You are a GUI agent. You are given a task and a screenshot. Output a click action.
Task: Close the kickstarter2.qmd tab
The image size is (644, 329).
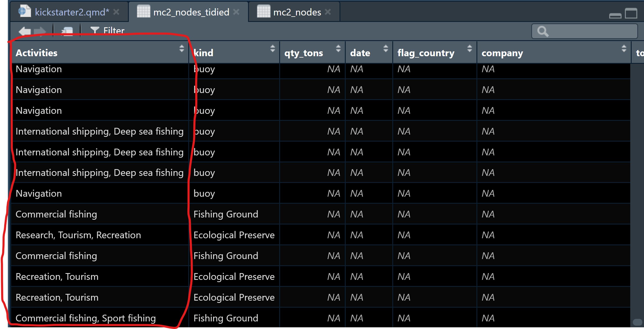click(x=116, y=12)
